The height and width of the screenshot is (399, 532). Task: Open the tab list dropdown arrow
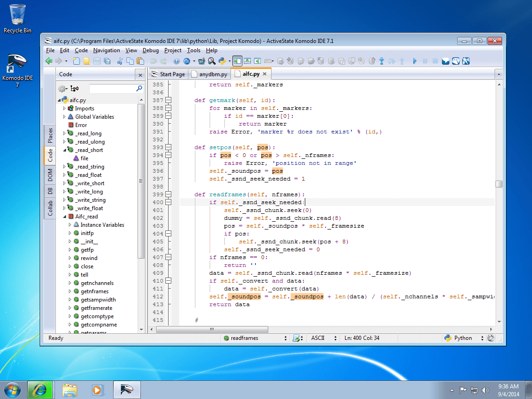tap(498, 74)
